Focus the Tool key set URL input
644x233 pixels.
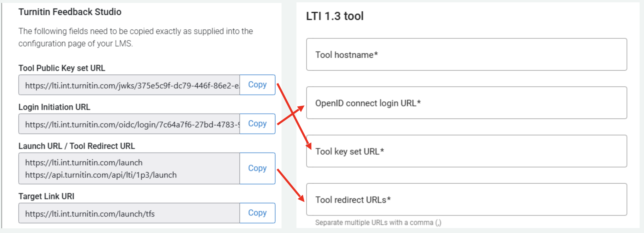pyautogui.click(x=467, y=151)
